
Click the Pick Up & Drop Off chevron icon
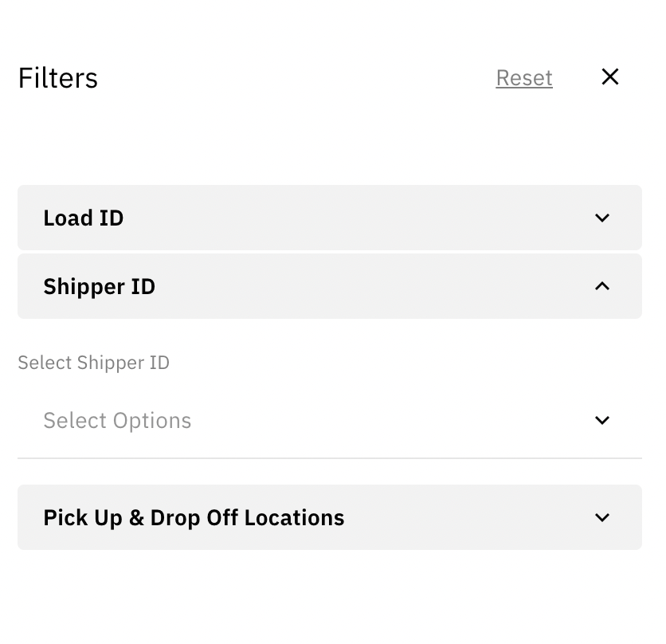[602, 517]
